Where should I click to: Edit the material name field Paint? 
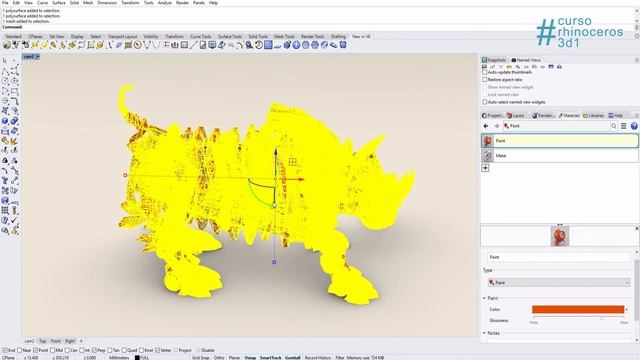(559, 257)
